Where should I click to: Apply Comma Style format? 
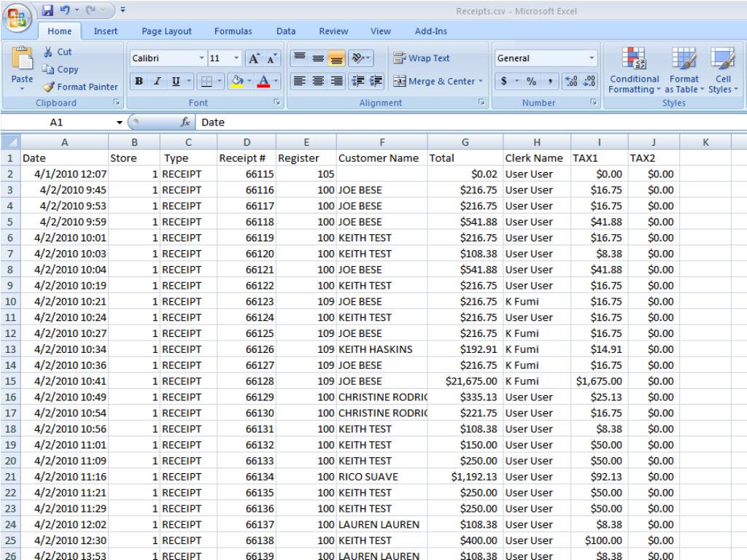coord(550,82)
